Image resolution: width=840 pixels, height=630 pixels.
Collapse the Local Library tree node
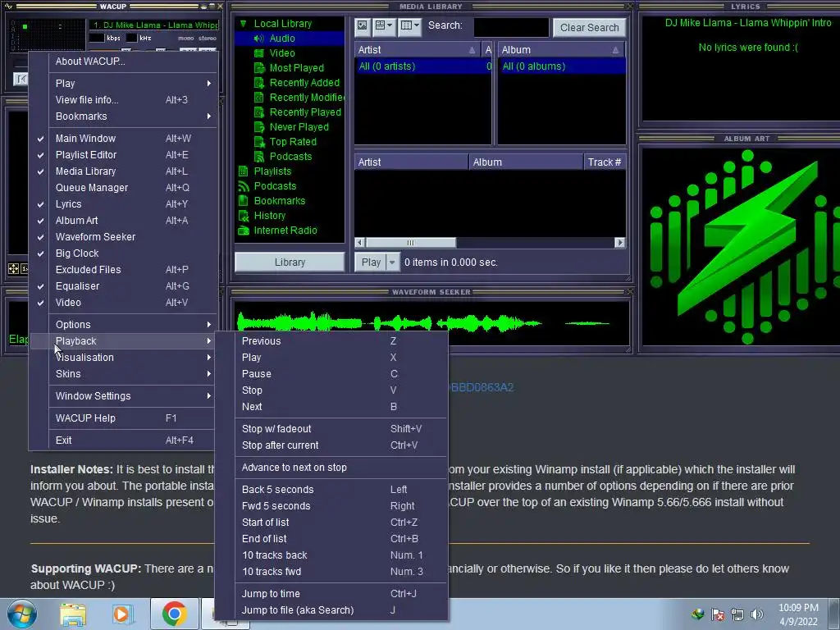(243, 24)
